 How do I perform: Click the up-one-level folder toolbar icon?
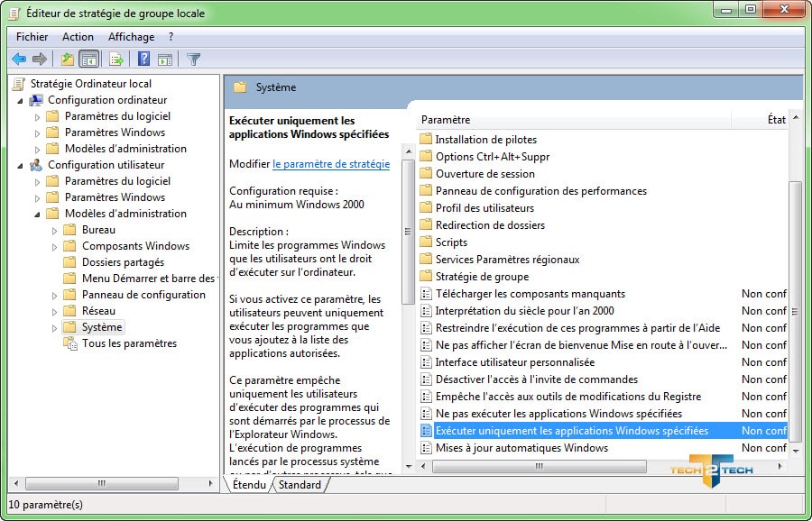point(68,59)
